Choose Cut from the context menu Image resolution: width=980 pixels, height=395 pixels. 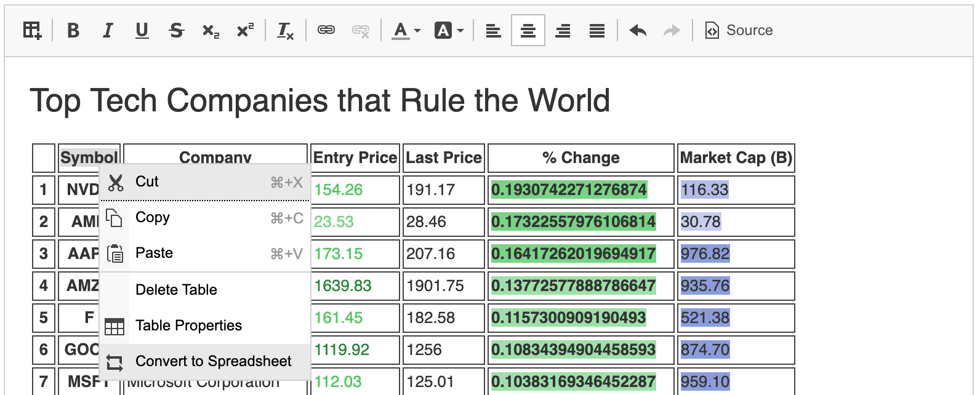(205, 182)
